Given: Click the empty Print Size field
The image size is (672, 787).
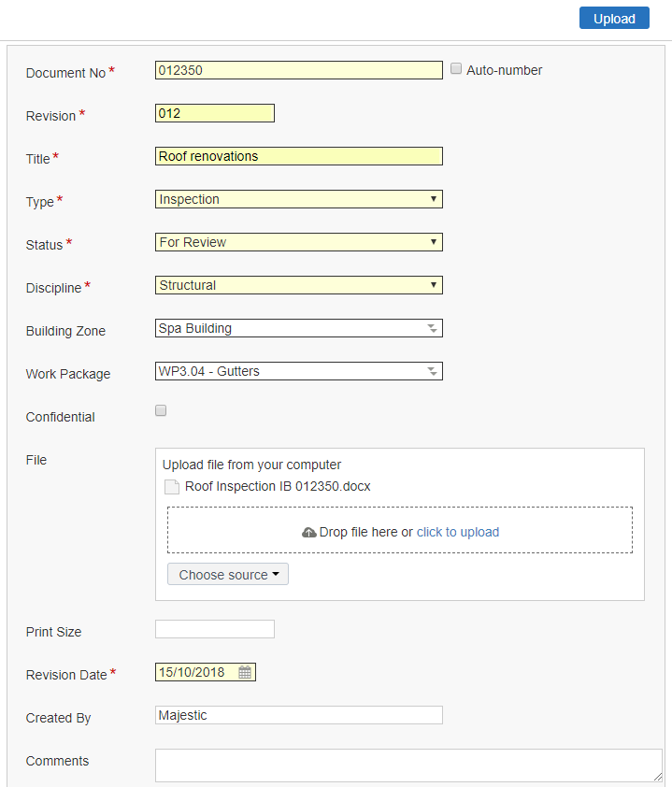Looking at the screenshot, I should tap(215, 629).
